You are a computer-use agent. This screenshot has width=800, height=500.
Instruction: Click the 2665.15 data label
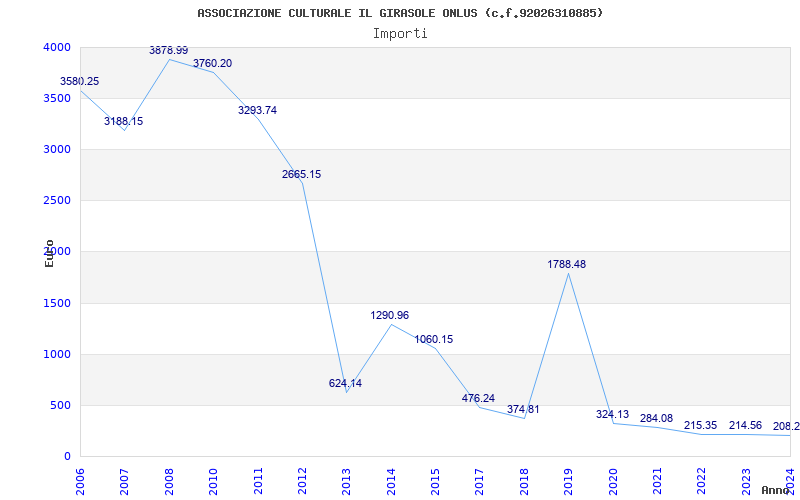click(302, 174)
